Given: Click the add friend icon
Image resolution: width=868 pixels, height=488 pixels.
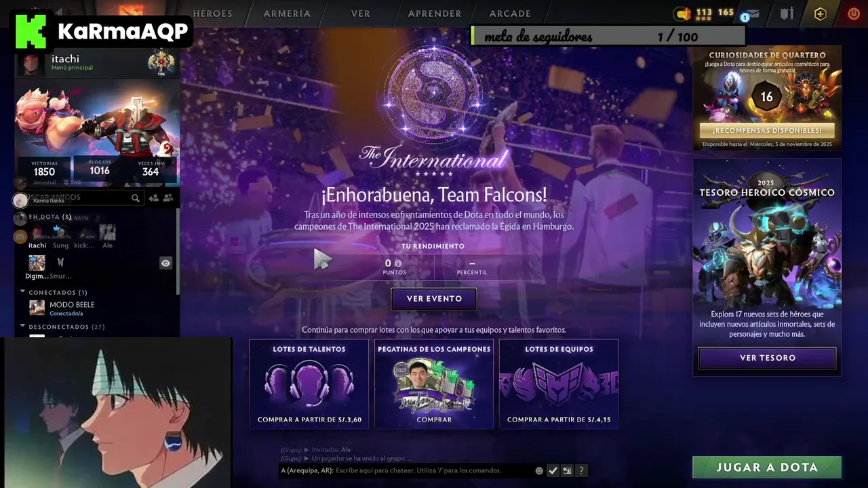Looking at the screenshot, I should (x=154, y=198).
